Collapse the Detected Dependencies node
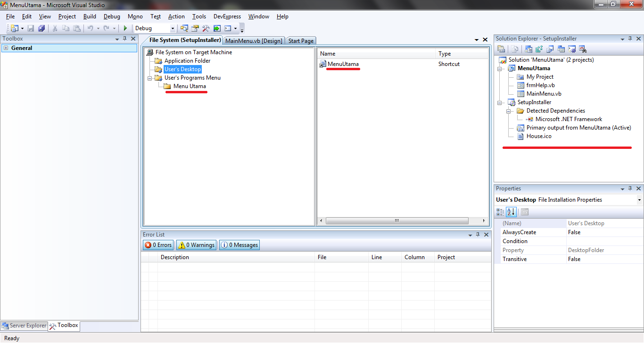The width and height of the screenshot is (644, 343). 509,111
